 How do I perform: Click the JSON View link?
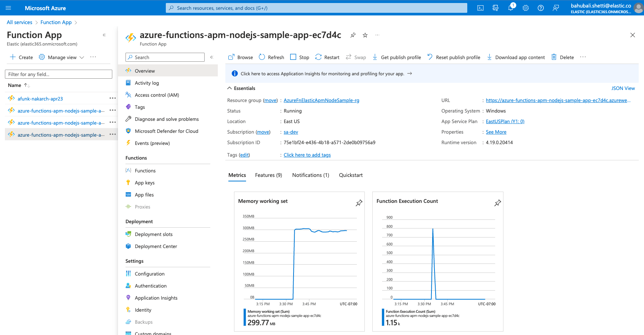tap(623, 88)
